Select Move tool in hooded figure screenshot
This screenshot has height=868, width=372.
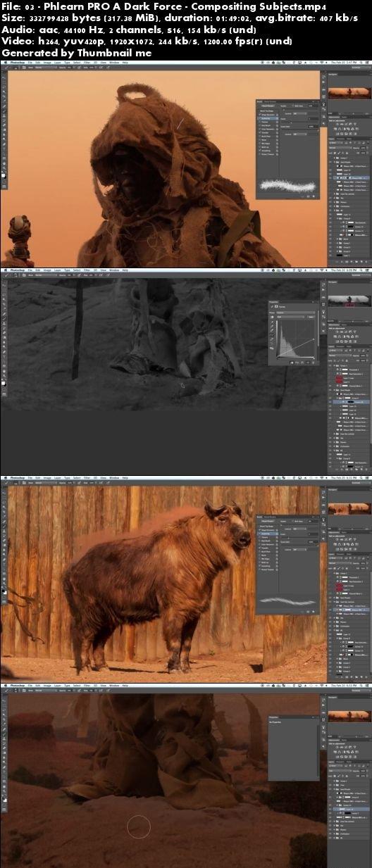point(4,76)
